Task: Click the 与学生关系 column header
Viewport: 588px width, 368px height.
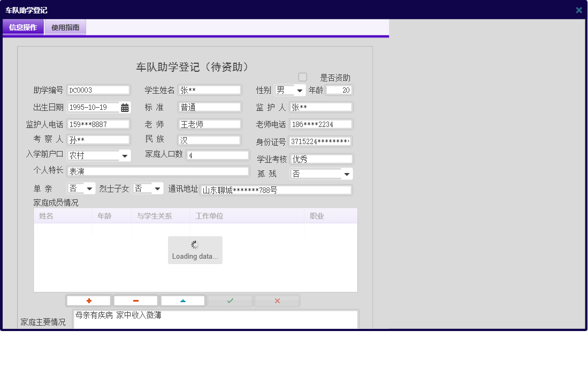Action: (161, 215)
